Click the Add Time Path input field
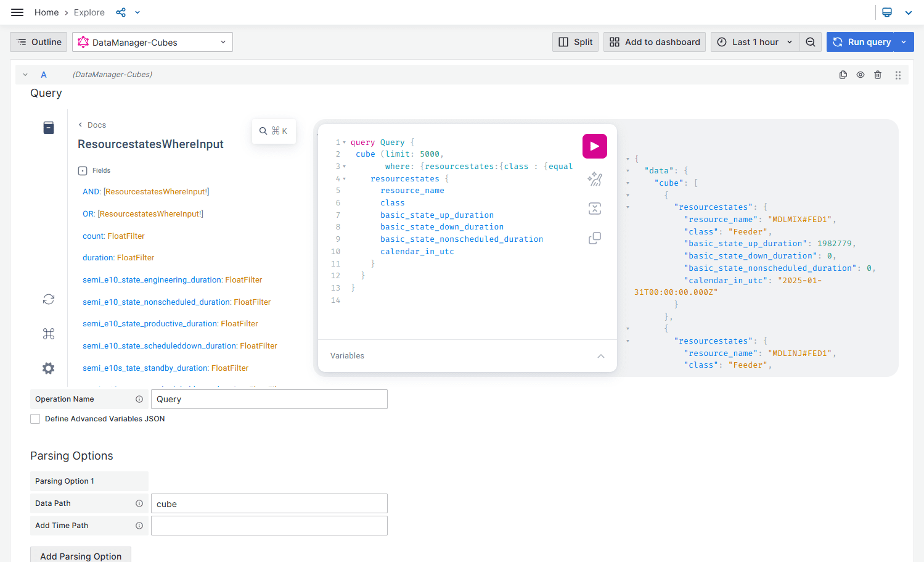This screenshot has height=562, width=924. tap(269, 526)
